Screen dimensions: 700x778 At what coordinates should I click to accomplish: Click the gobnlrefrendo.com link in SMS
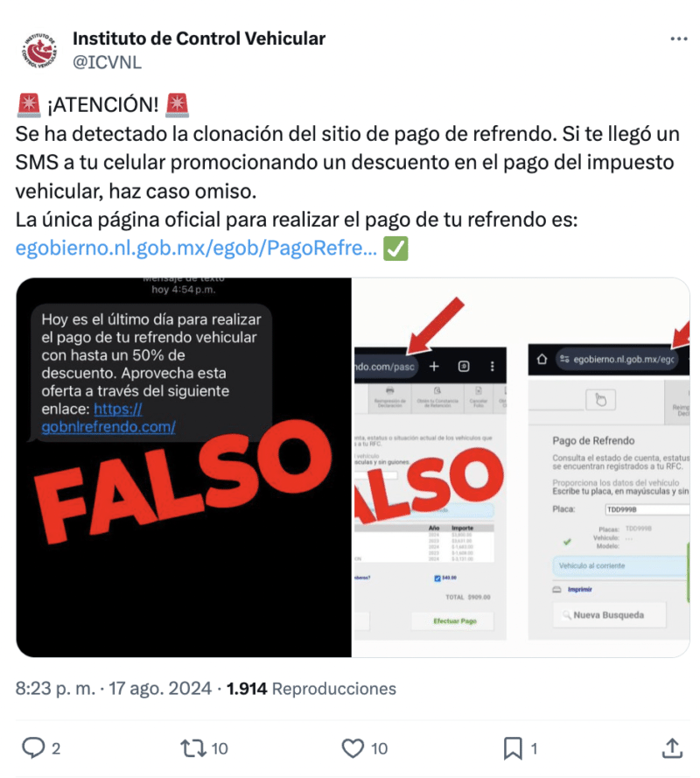click(x=108, y=417)
